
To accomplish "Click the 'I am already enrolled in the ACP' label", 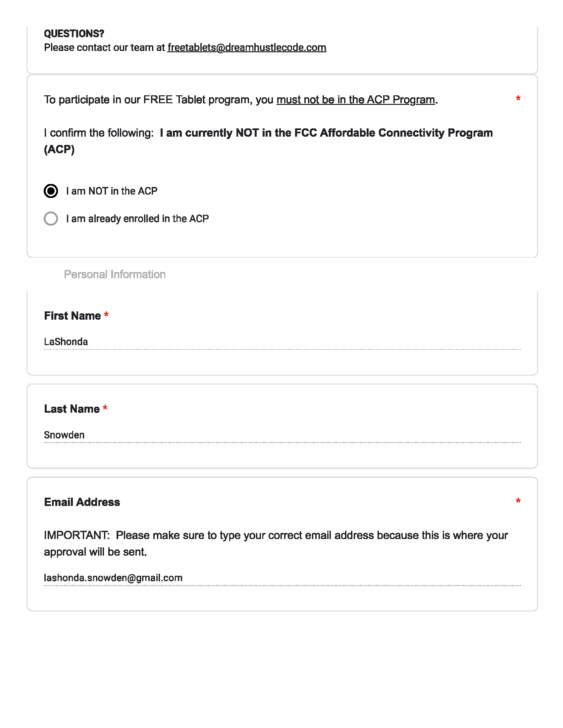I will tap(137, 219).
